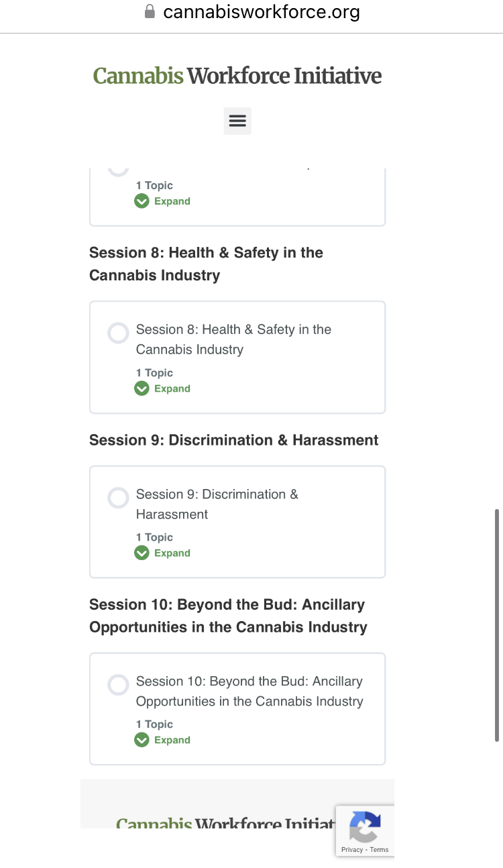Screen dimensions: 503x868
Task: Click the green chevron icon under Session 9
Action: coord(142,553)
